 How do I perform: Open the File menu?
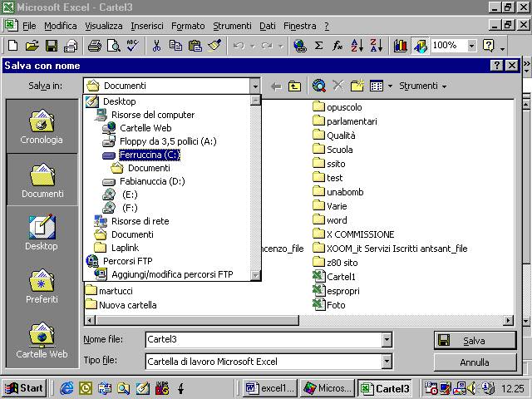click(29, 26)
